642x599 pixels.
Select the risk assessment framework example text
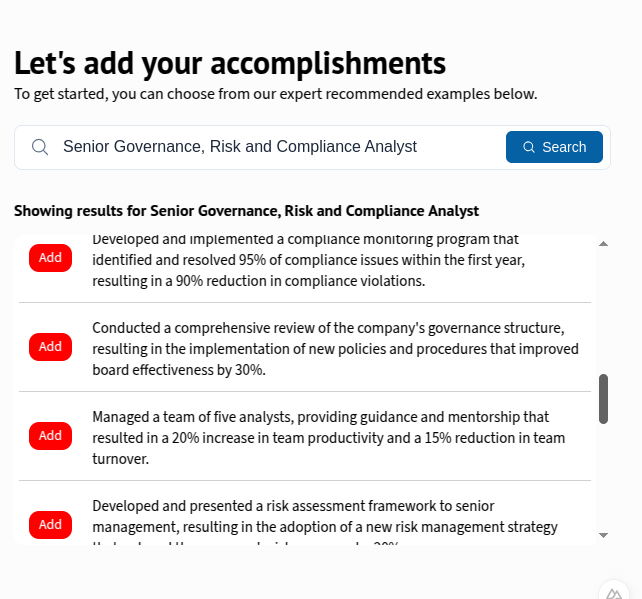[325, 517]
